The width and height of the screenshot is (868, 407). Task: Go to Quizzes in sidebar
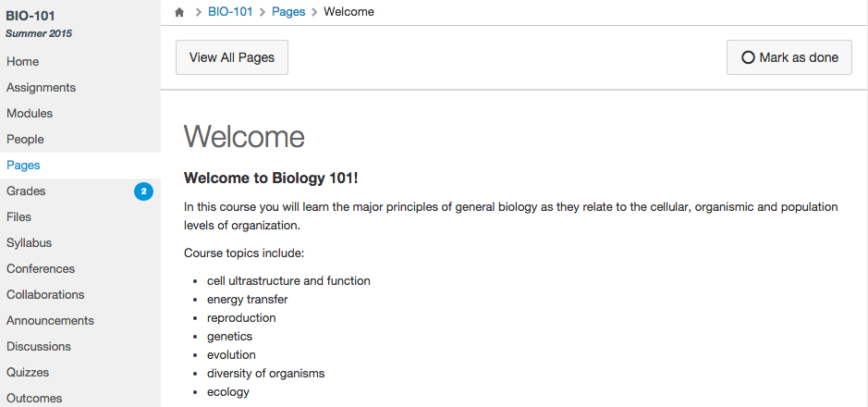coord(28,373)
